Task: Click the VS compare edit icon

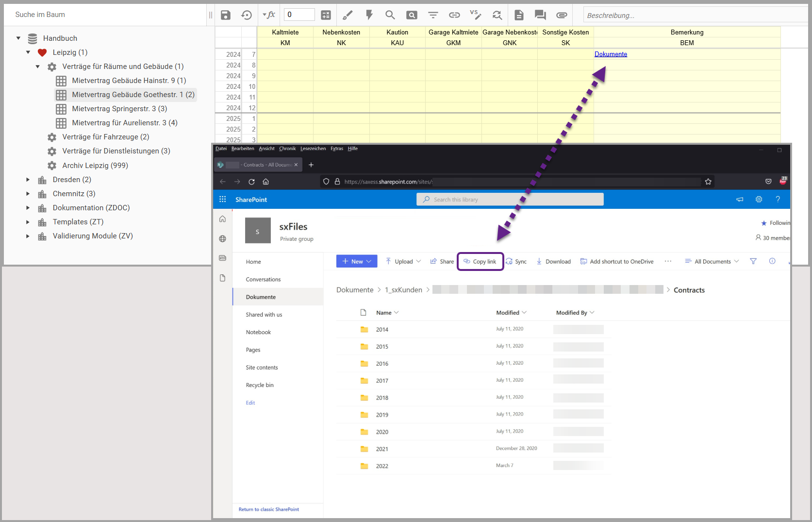Action: [476, 15]
